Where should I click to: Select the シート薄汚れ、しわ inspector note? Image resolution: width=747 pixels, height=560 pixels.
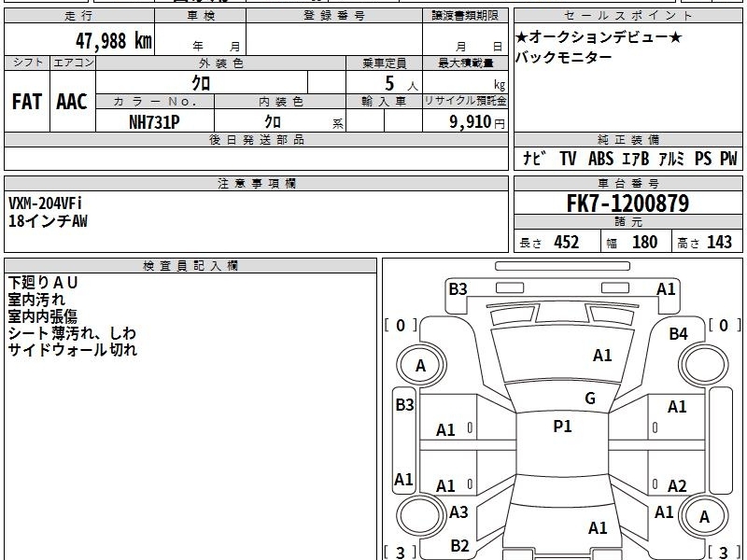72,333
